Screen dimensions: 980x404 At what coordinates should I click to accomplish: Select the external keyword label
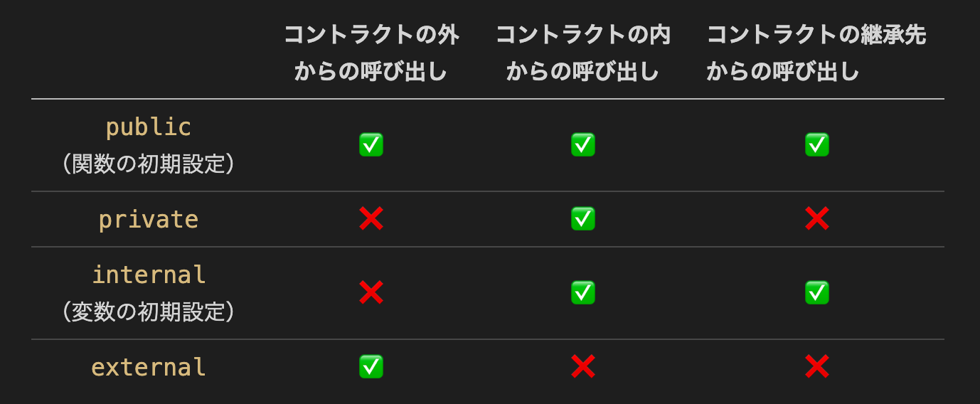click(149, 367)
